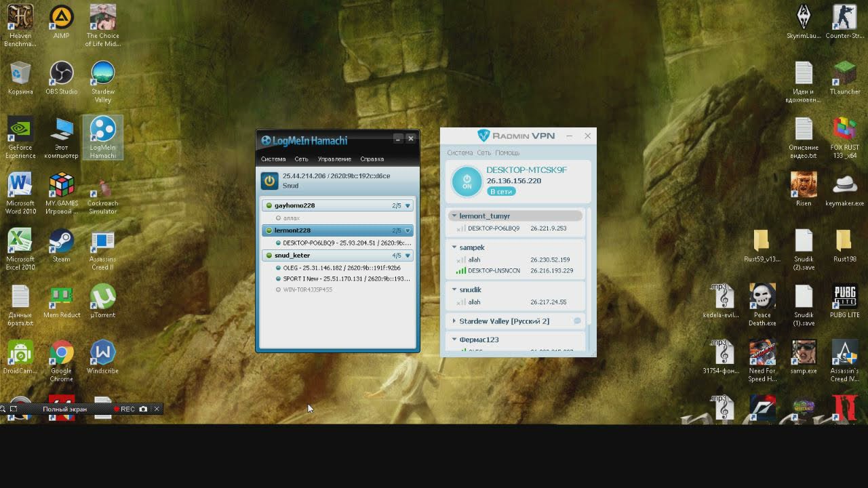Close the screen recorder toolbar
The width and height of the screenshot is (868, 488).
(x=157, y=409)
